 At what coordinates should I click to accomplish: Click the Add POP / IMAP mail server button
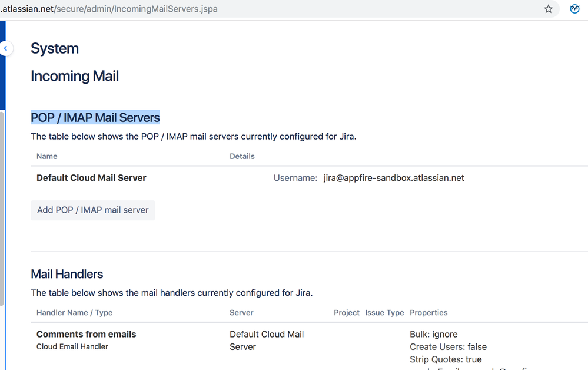[92, 210]
